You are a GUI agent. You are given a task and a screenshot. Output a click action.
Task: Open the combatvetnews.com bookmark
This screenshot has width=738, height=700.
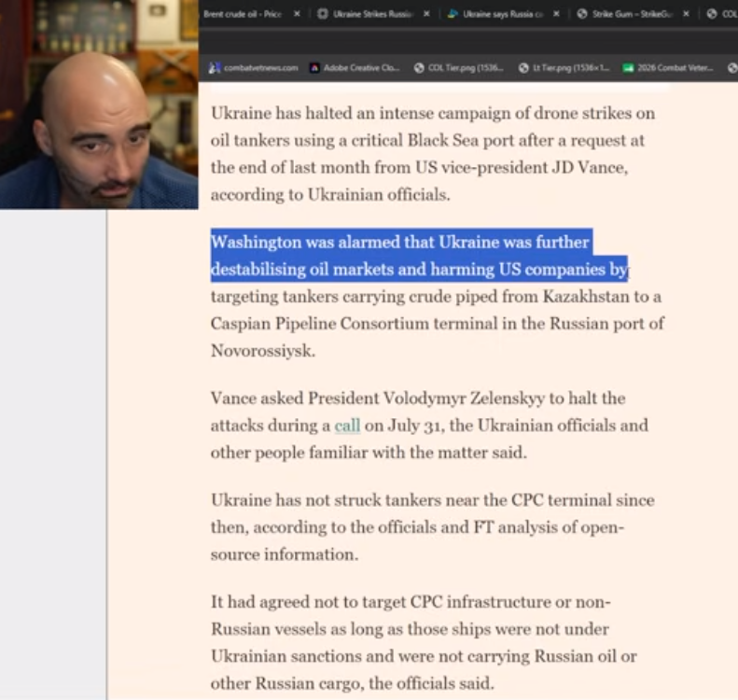[254, 68]
